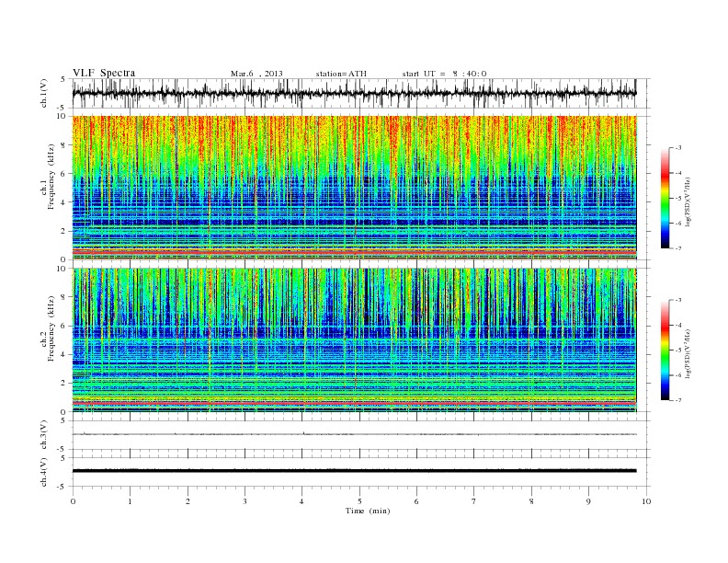Click the "-3" tick on the upper colorbar

click(x=678, y=148)
